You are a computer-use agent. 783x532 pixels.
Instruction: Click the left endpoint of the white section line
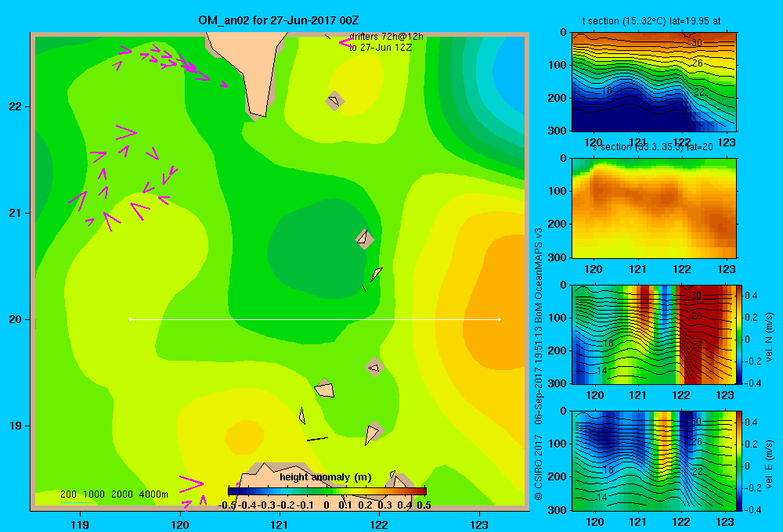[130, 319]
